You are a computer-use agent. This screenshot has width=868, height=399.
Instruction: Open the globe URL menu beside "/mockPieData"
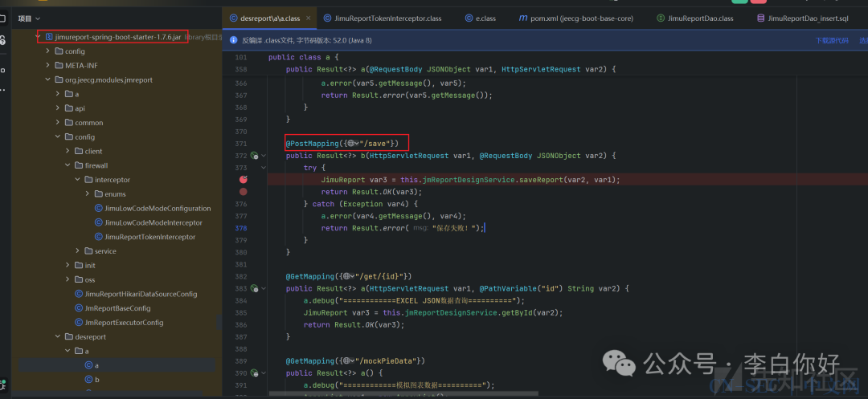coord(348,361)
